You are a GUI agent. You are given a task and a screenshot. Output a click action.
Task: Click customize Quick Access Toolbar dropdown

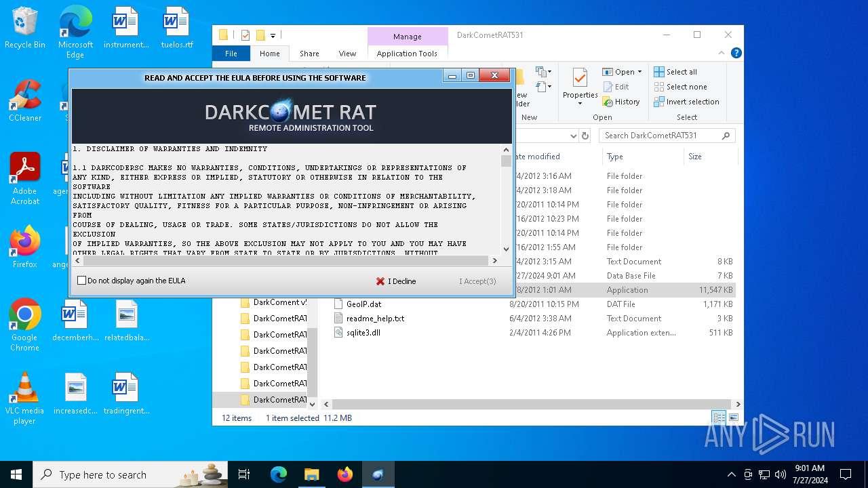tap(273, 35)
